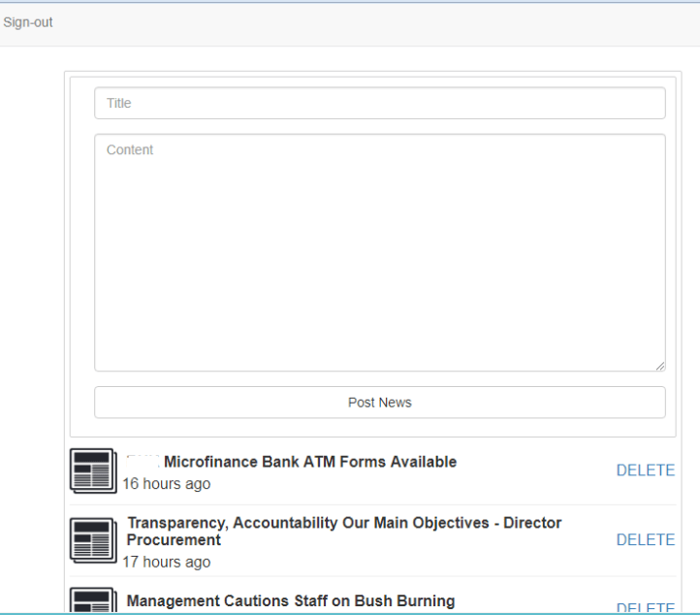Click newspaper icon beside Transparency, Accountability news
Viewport: 700px width, 615px height.
(93, 540)
